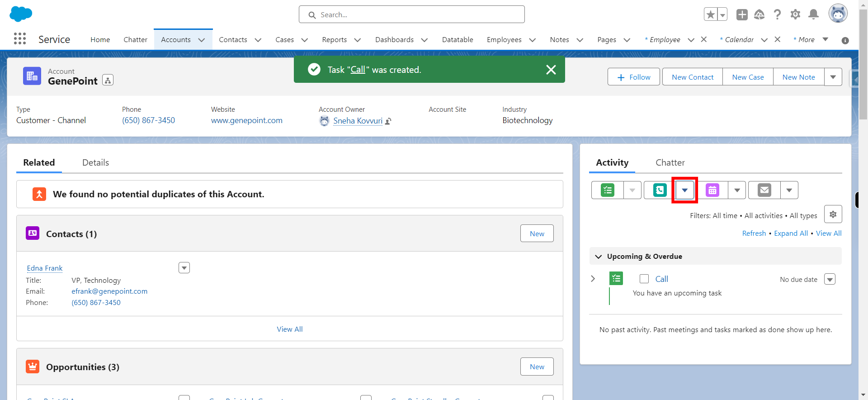
Task: Click the Log a Call phone icon
Action: pyautogui.click(x=660, y=190)
